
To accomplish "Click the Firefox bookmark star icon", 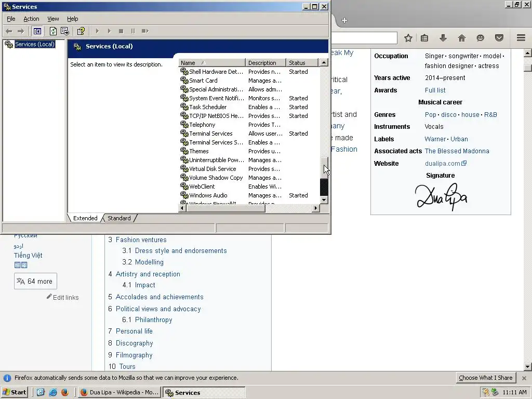I will tap(408, 38).
